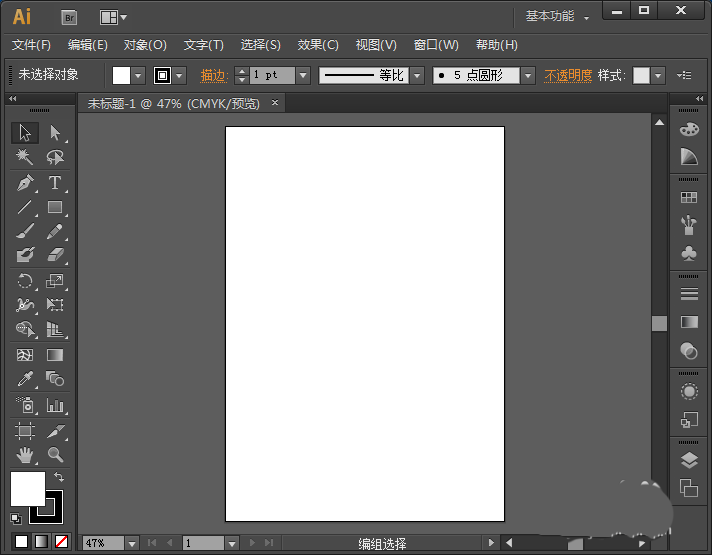Select the Shape Builder tool
Viewport: 712px width, 555px height.
[25, 329]
